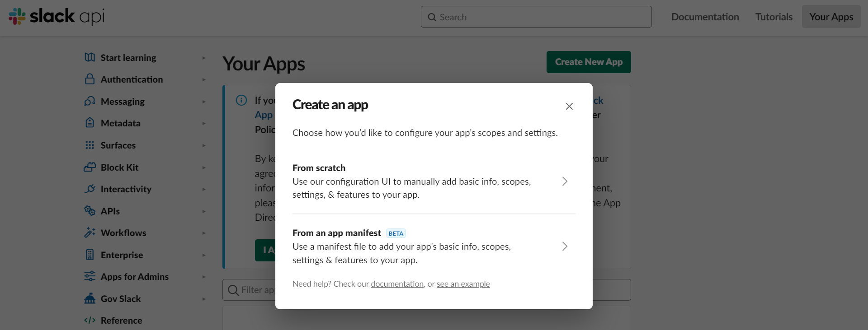This screenshot has width=868, height=330.
Task: Open the Your Apps tab
Action: 831,17
